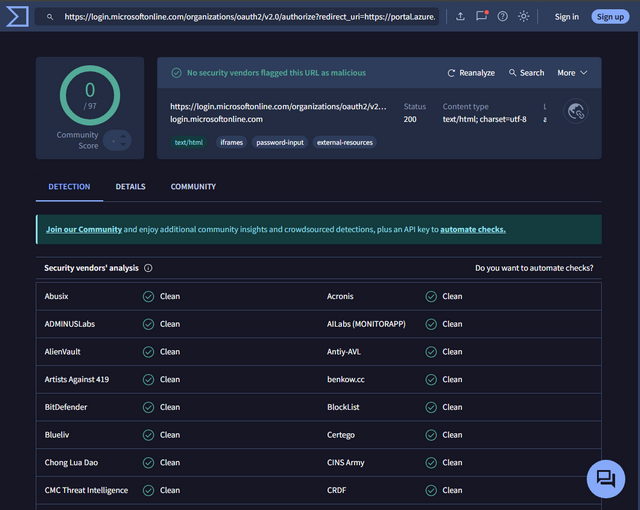Click the Search button in result header
The height and width of the screenshot is (510, 640).
527,73
